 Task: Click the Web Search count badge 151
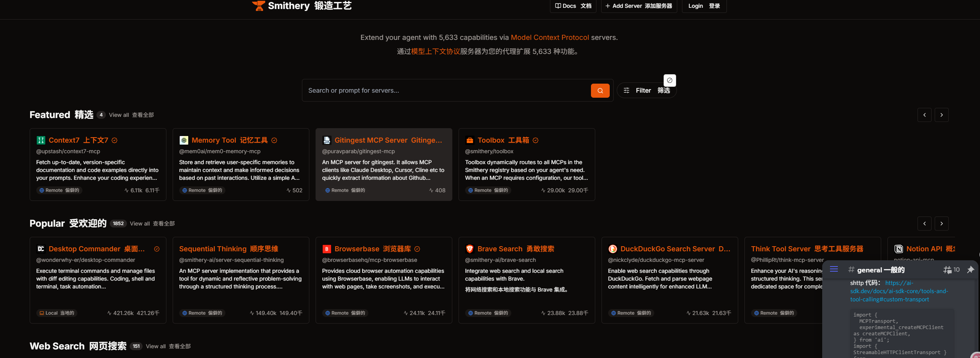pos(136,346)
